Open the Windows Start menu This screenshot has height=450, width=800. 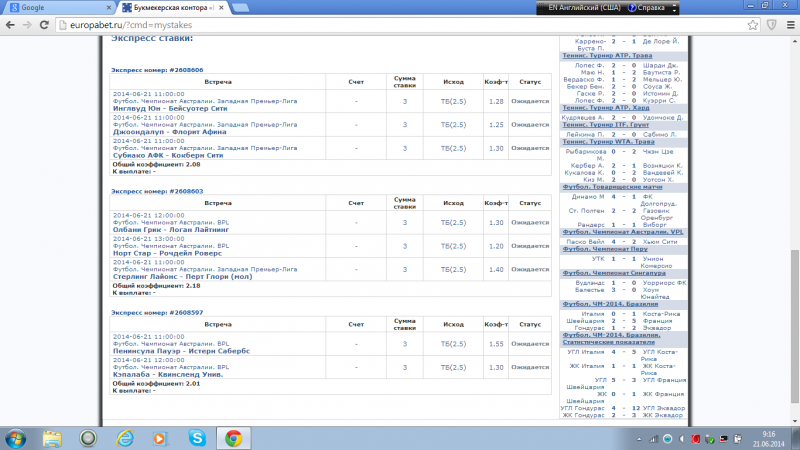coord(18,438)
